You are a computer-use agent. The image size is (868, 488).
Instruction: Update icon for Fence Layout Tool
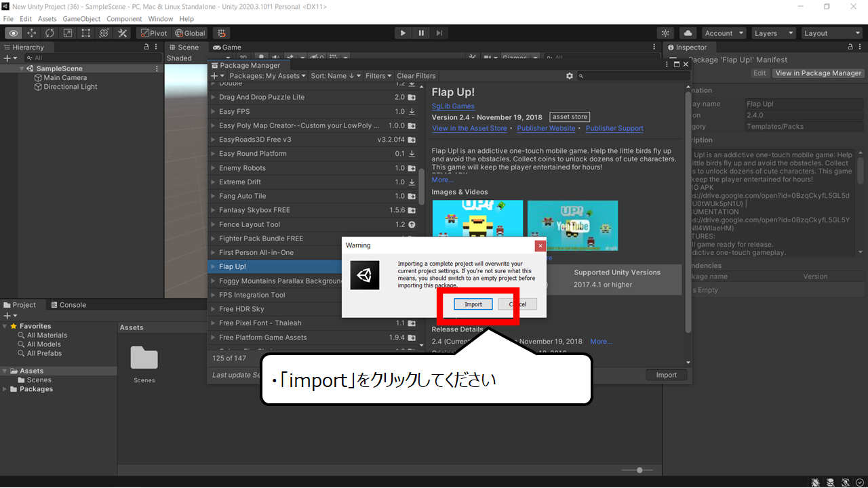pyautogui.click(x=412, y=224)
